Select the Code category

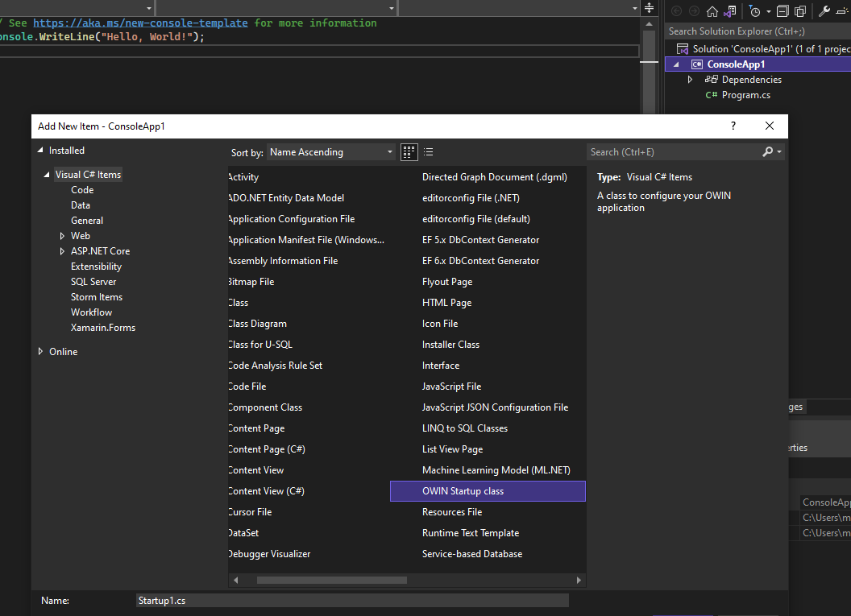[82, 190]
